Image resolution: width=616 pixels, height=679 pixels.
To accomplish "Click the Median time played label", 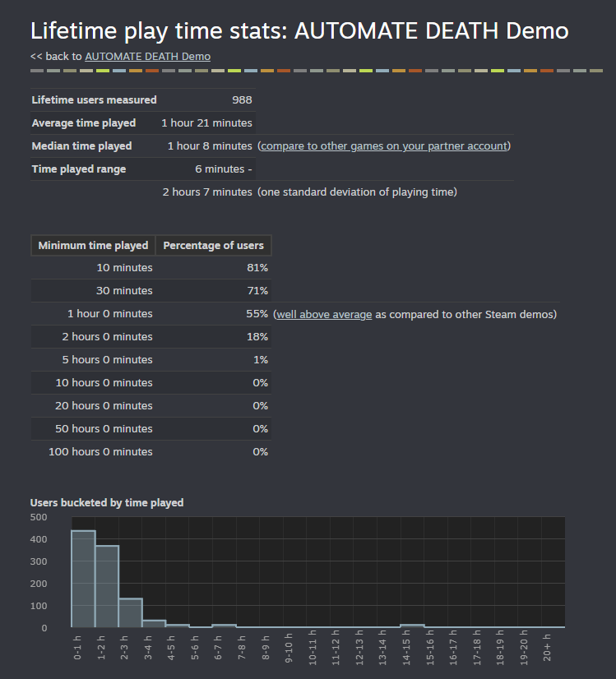I will pos(81,146).
